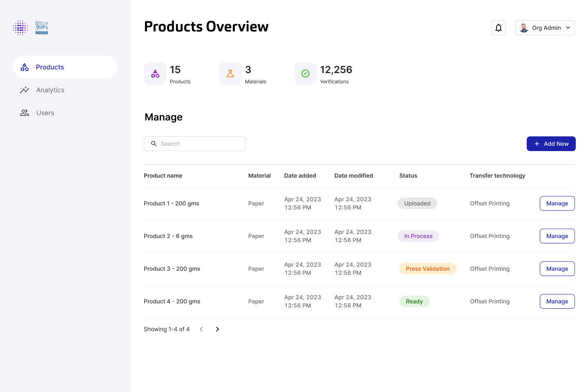Image resolution: width=588 pixels, height=392 pixels.
Task: Click the Verifications checkmark badge icon
Action: click(x=305, y=73)
